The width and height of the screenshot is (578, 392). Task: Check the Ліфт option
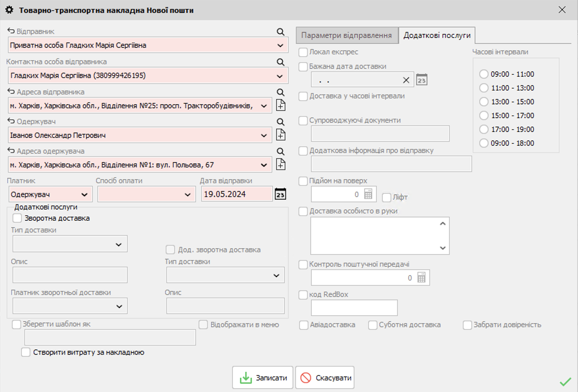tap(387, 197)
